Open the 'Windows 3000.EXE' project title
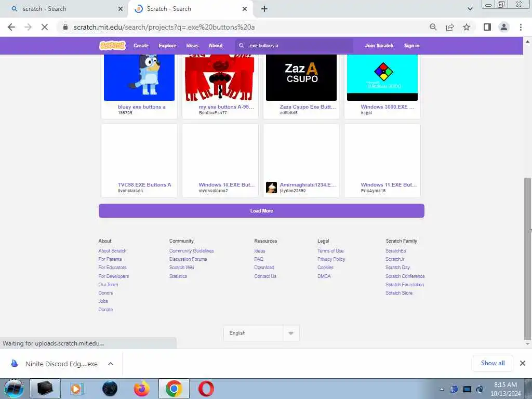 coord(388,107)
